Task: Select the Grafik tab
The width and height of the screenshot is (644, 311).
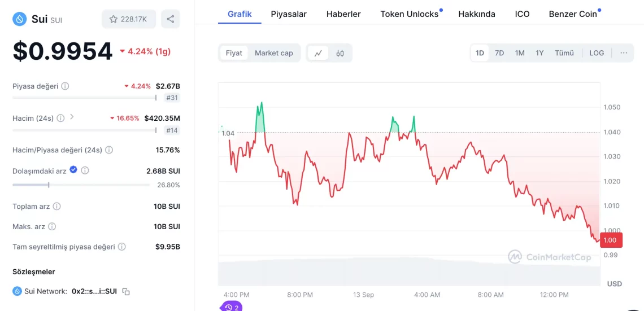Action: coord(240,14)
